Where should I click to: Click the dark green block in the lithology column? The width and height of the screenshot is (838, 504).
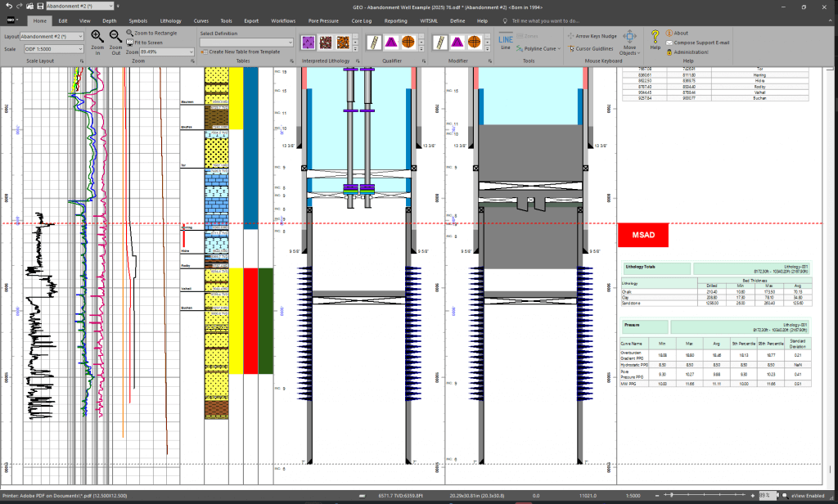(x=266, y=322)
